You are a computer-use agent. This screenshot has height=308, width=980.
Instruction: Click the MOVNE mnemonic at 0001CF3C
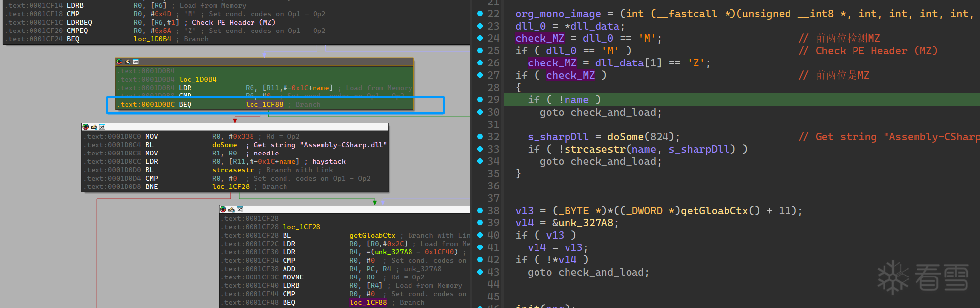tap(293, 277)
